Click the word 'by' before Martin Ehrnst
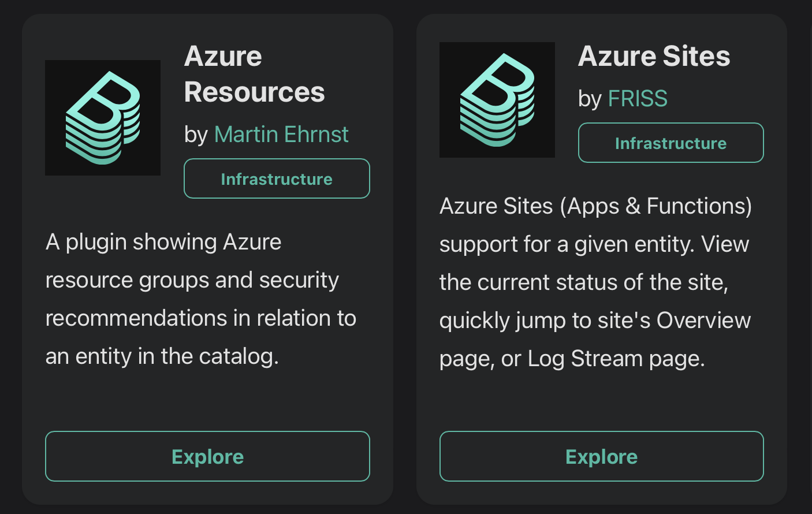812x514 pixels. coord(196,135)
